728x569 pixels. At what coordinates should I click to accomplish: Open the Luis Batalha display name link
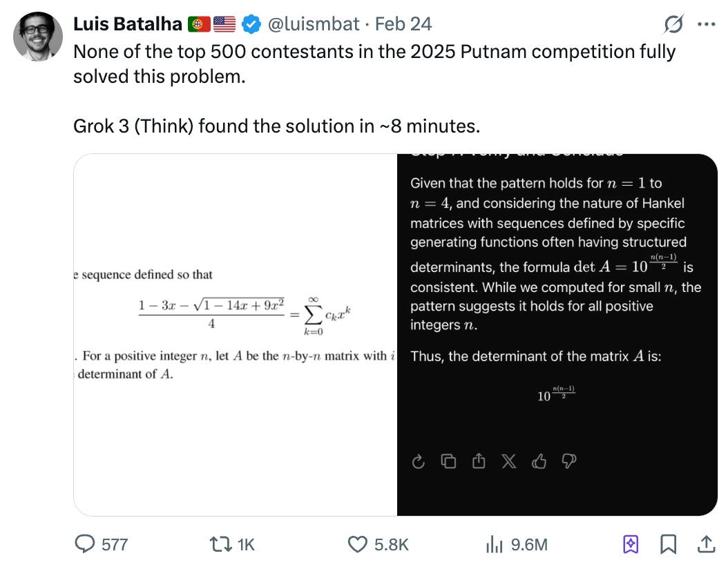click(x=128, y=24)
